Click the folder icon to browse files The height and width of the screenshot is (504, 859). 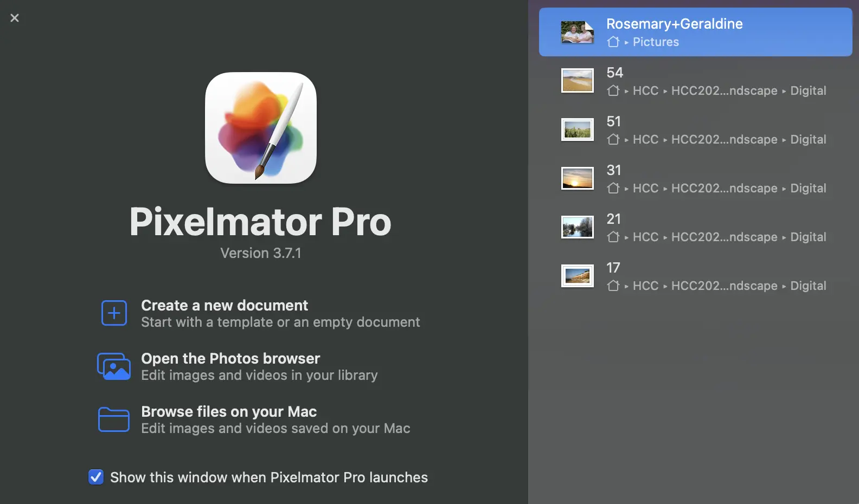(x=114, y=419)
